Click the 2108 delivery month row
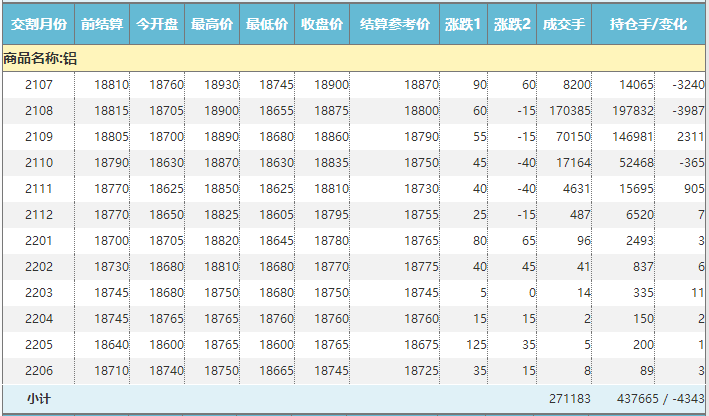Screen dimensions: 709x416 (x=39, y=111)
